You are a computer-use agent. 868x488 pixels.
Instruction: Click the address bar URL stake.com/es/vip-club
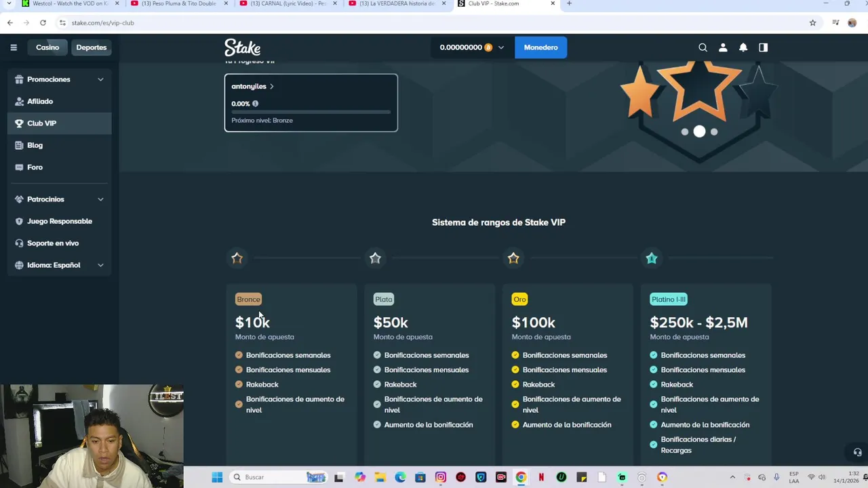(103, 23)
